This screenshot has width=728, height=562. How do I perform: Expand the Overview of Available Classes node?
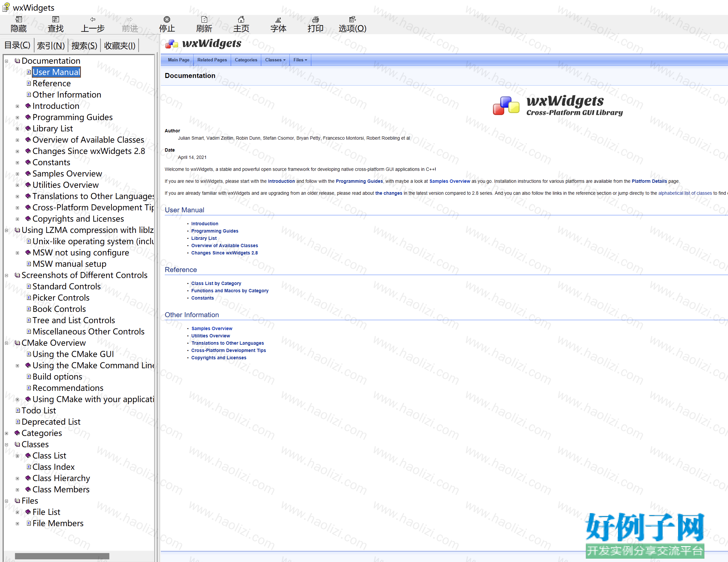pos(17,140)
